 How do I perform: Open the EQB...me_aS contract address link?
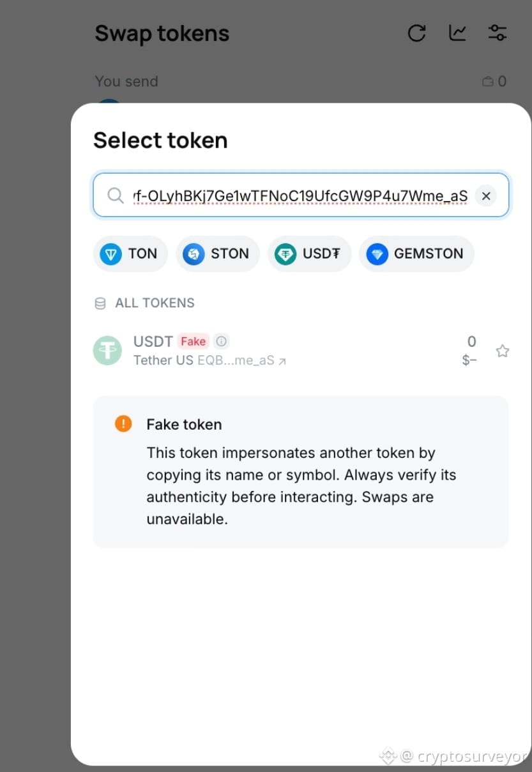click(x=242, y=361)
